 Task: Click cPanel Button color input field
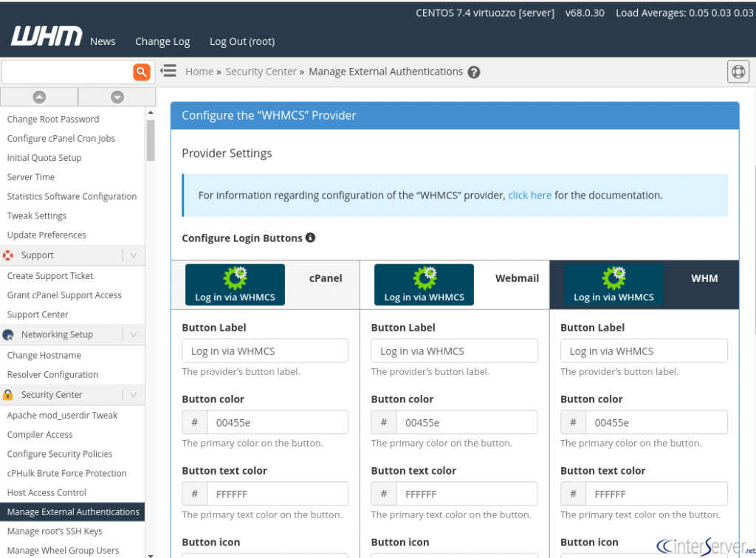tap(278, 423)
